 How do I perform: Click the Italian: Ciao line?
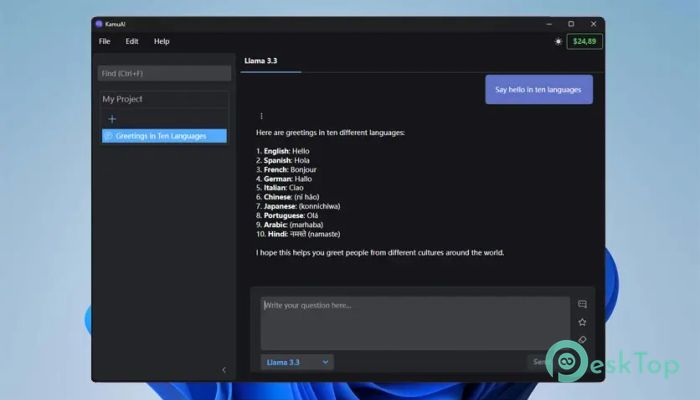click(x=280, y=188)
